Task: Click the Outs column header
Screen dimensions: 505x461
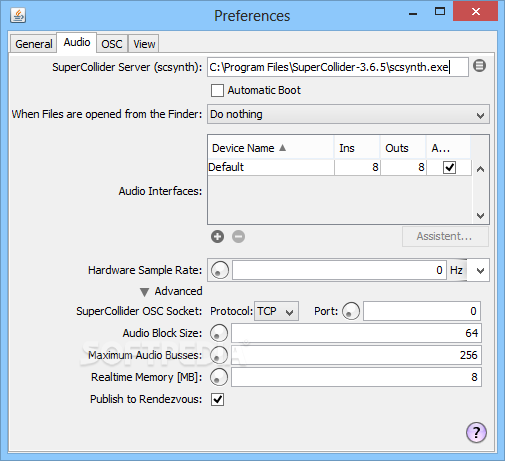Action: point(403,148)
